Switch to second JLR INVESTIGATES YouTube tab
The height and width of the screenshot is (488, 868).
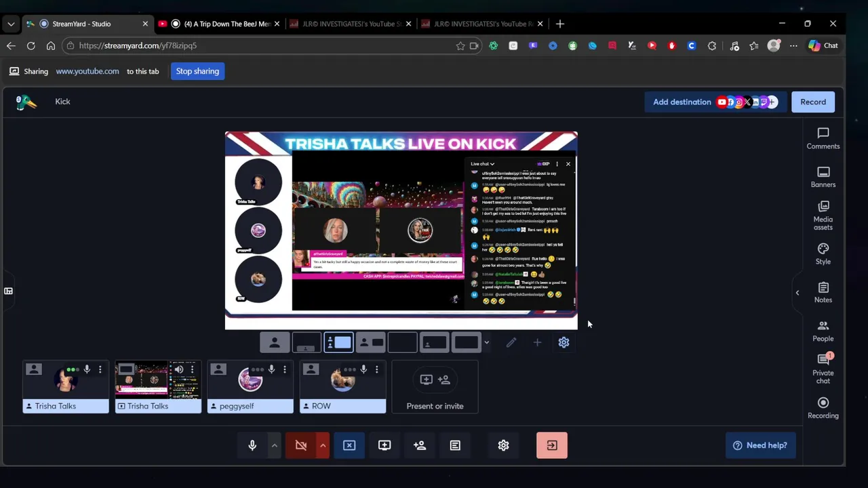point(481,24)
